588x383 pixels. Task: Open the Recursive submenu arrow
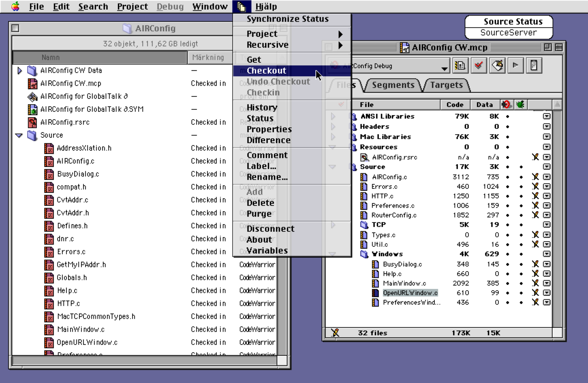[x=340, y=45]
